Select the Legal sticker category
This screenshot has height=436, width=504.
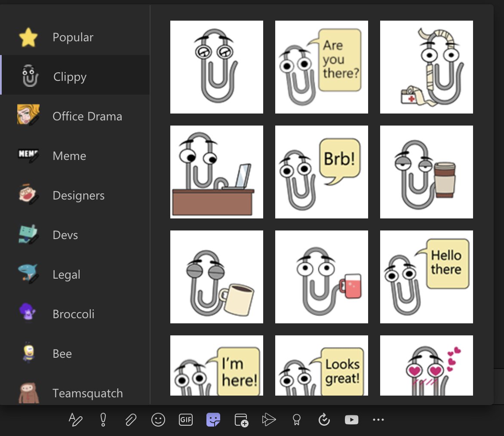[75, 274]
